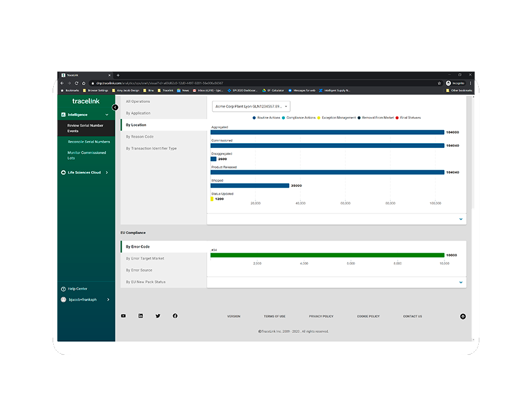
Task: Open Review Serial Number Events in the sidebar
Action: [x=86, y=128]
